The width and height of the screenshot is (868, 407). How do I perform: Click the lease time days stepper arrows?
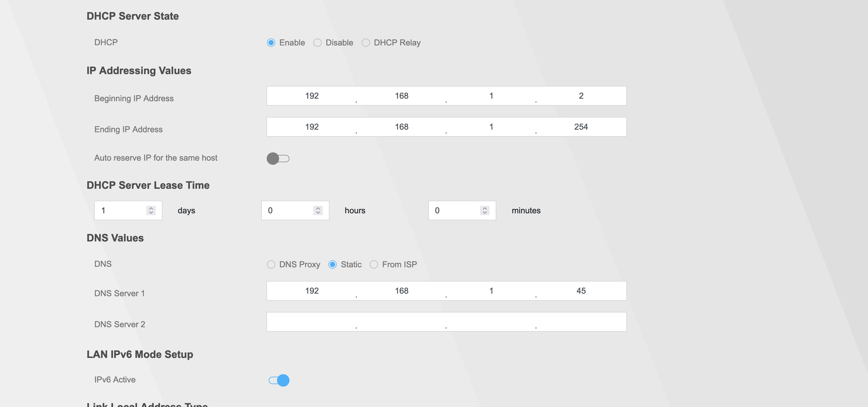[151, 210]
